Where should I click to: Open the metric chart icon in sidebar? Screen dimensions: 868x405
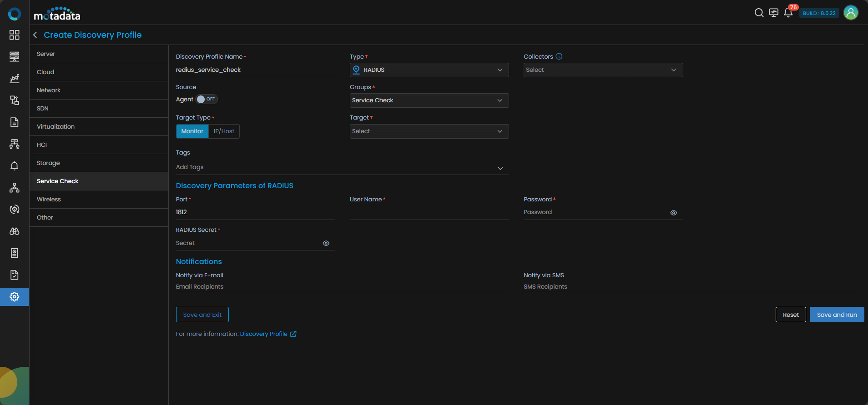click(15, 79)
